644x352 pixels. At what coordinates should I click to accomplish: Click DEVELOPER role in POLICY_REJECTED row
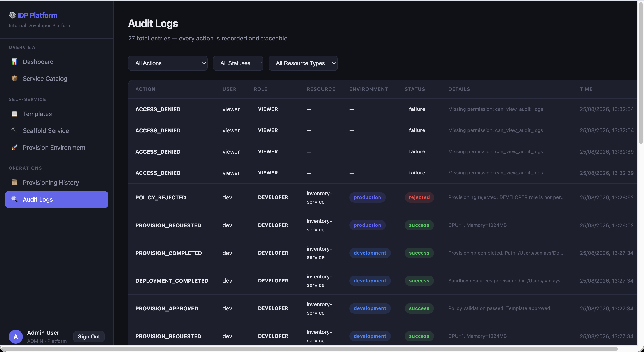(x=273, y=197)
